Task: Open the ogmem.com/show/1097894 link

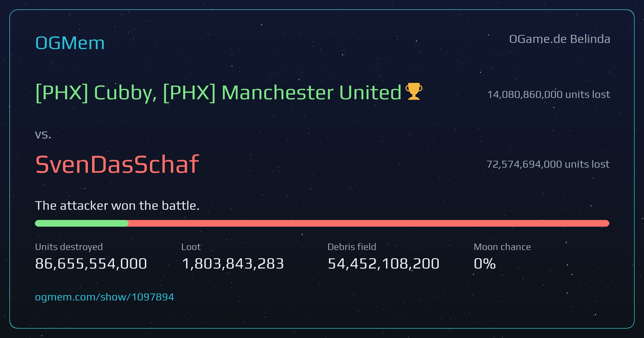Action: [104, 297]
